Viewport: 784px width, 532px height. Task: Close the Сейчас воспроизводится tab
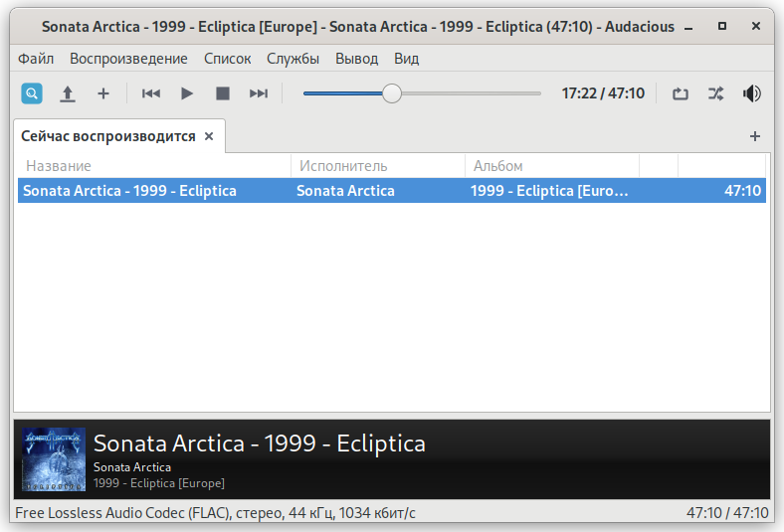(209, 136)
